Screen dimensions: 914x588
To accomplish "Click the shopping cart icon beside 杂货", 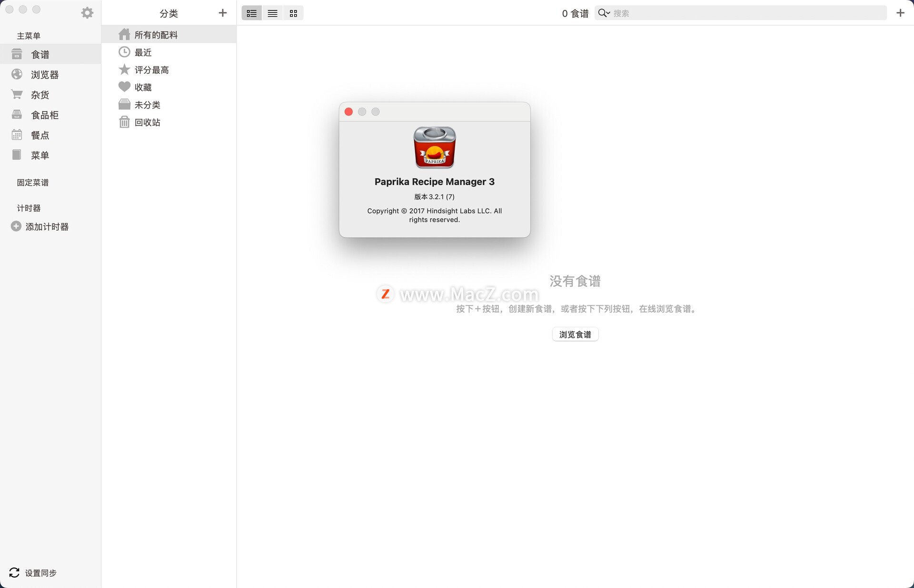I will point(17,95).
